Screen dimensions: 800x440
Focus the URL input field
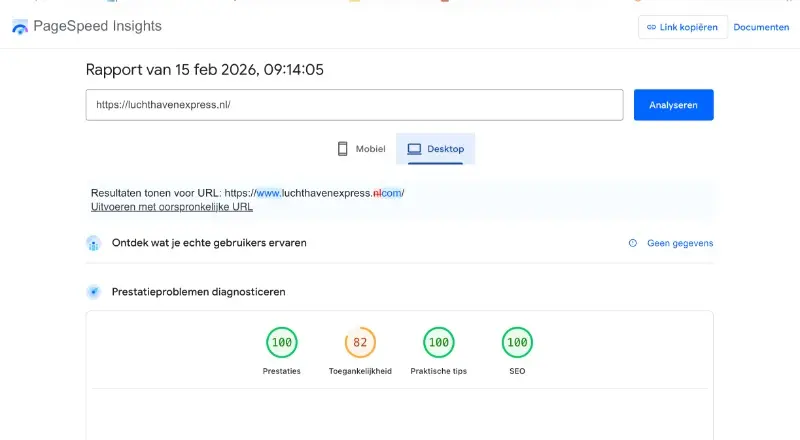click(x=355, y=105)
